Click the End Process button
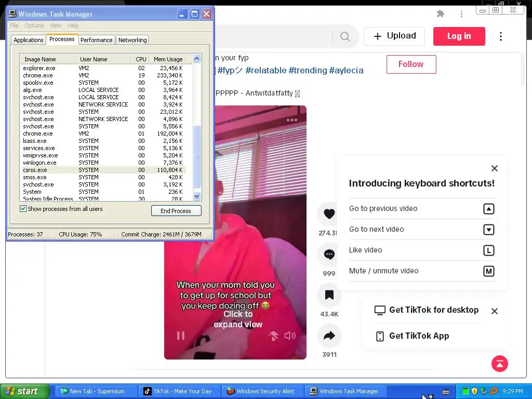The width and height of the screenshot is (532, 399). tap(176, 211)
